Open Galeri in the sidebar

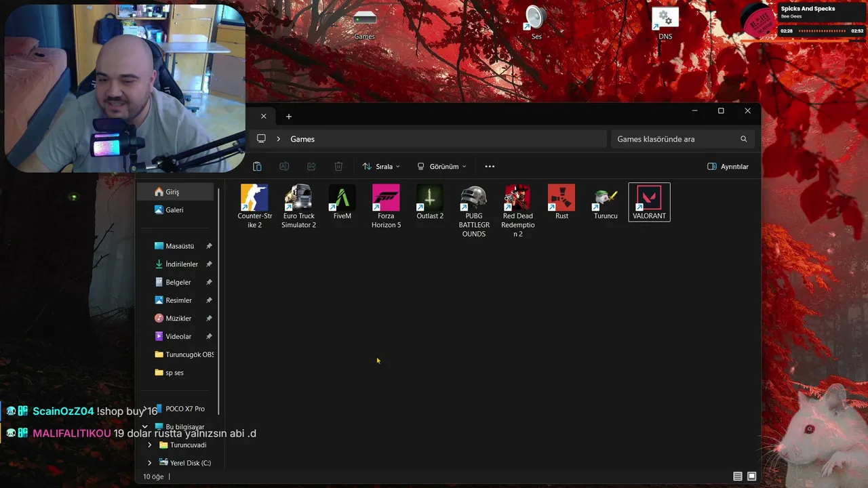pyautogui.click(x=176, y=210)
